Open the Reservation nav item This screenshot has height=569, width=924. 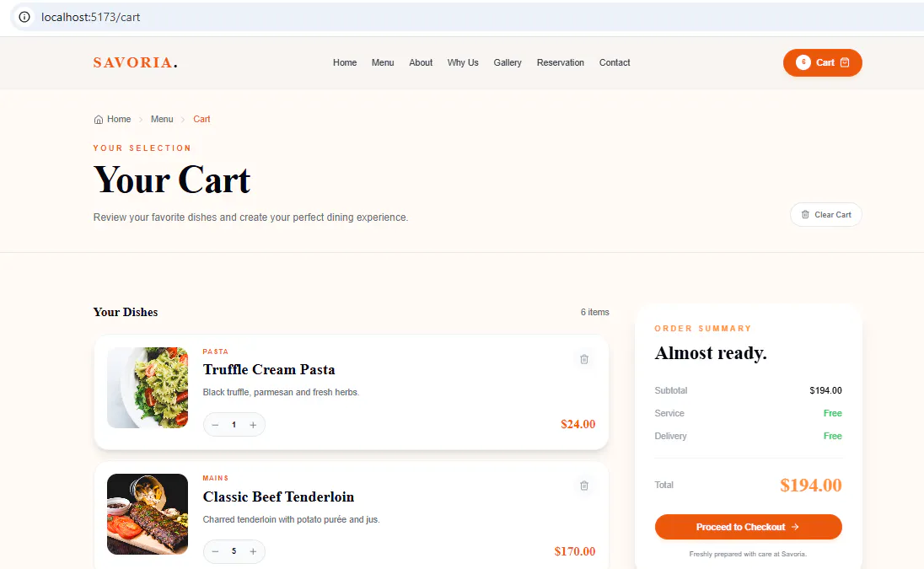click(561, 62)
